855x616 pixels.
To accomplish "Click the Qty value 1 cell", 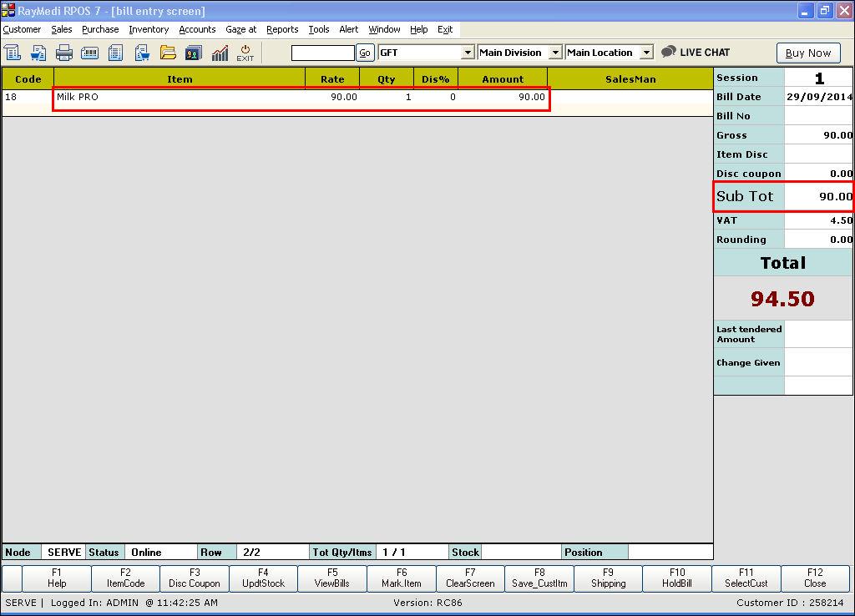I will pyautogui.click(x=386, y=97).
